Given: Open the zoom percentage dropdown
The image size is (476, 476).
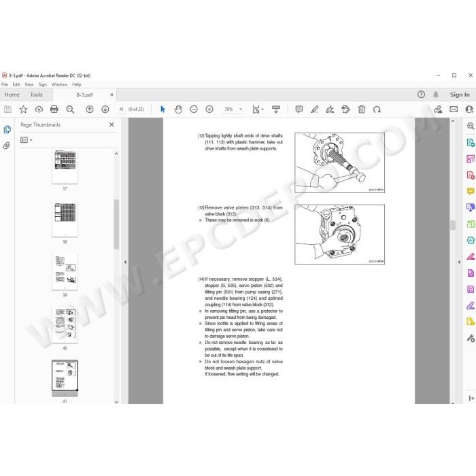Looking at the screenshot, I should (241, 109).
